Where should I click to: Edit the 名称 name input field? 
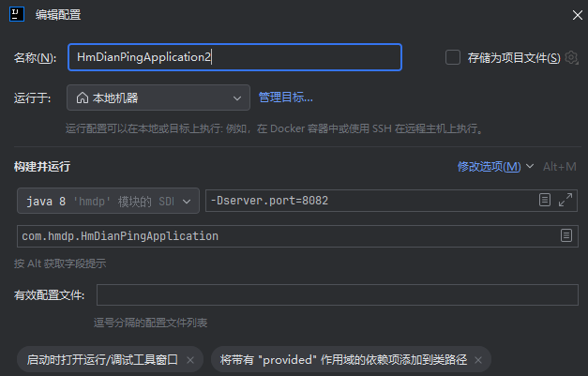(234, 57)
